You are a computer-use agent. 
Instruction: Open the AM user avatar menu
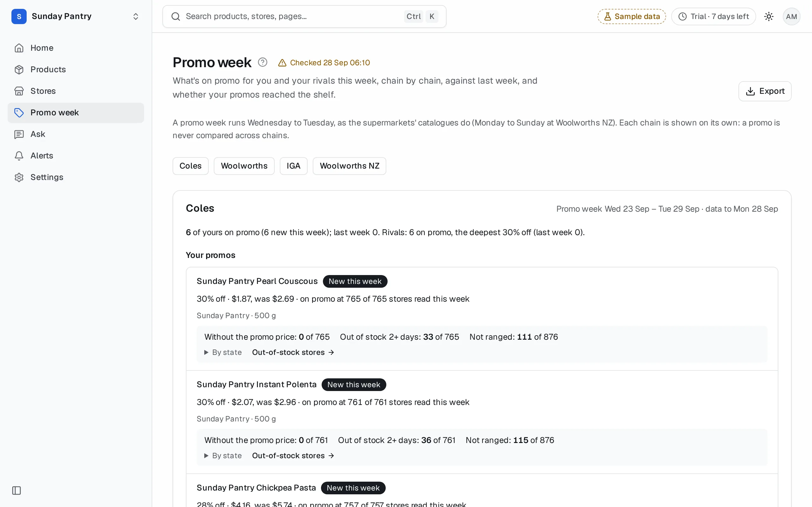click(x=791, y=16)
